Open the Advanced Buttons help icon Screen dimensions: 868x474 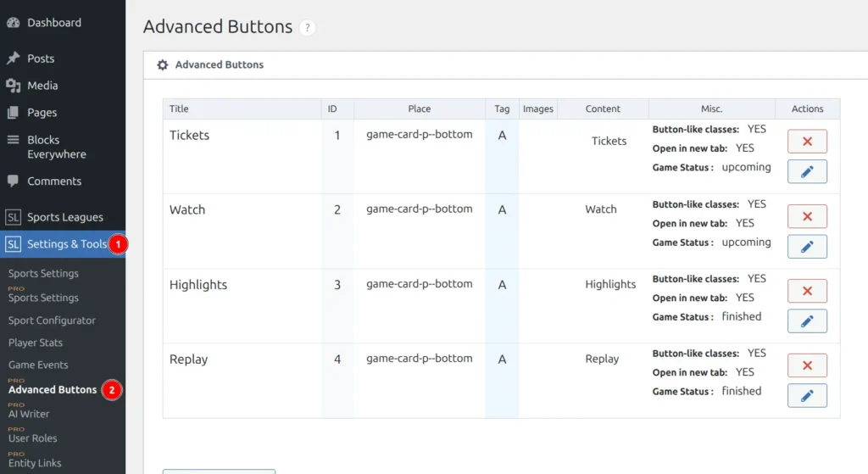click(307, 27)
